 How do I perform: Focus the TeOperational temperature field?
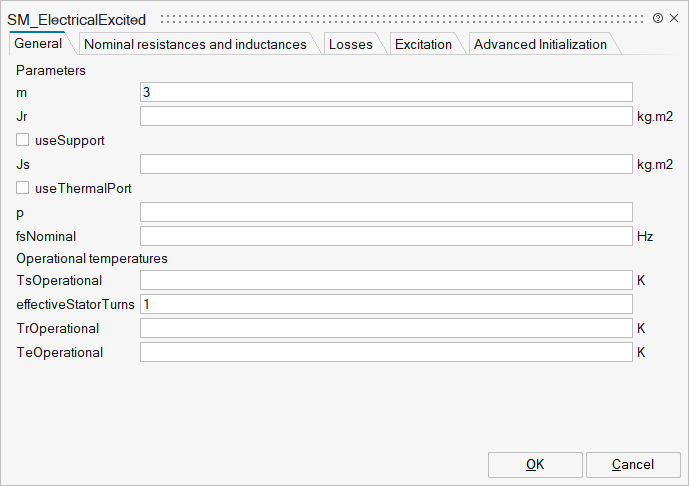pyautogui.click(x=386, y=352)
